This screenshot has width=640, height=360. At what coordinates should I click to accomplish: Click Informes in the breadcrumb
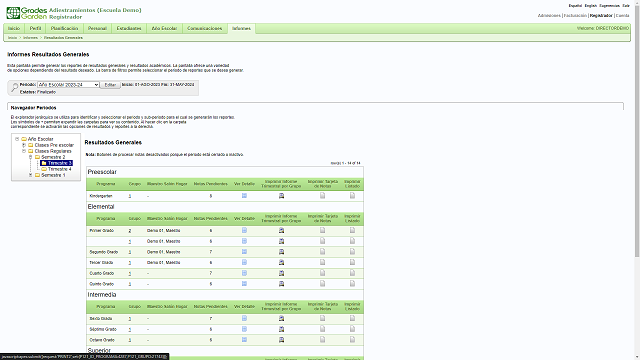tap(30, 38)
